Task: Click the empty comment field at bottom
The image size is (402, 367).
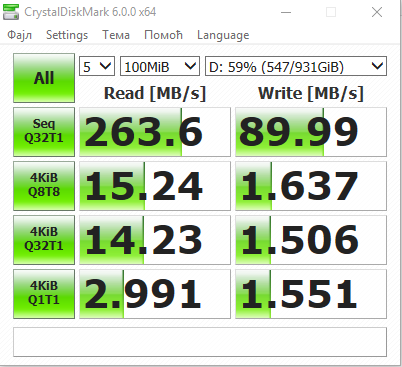Action: point(200,342)
